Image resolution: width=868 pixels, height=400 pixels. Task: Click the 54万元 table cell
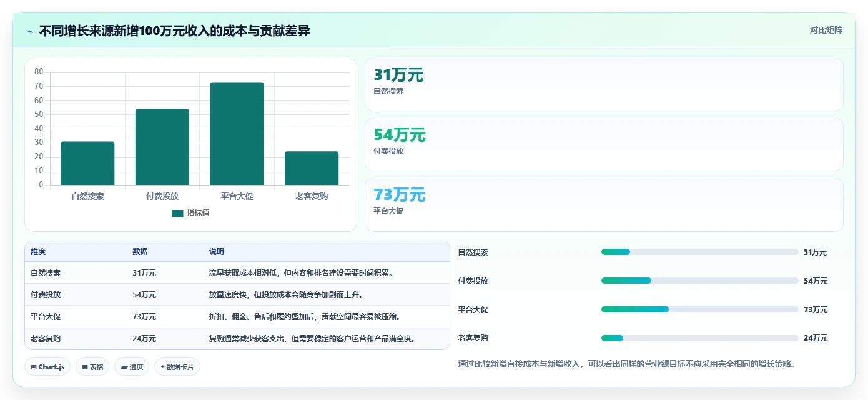point(144,295)
